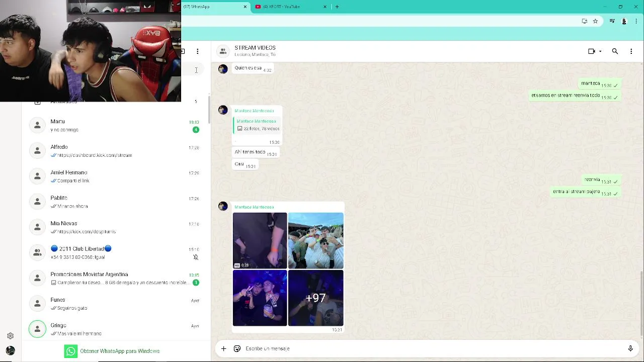Click the chat list vertical scrollbar
Viewport: 644px width, 362px height.
209,110
